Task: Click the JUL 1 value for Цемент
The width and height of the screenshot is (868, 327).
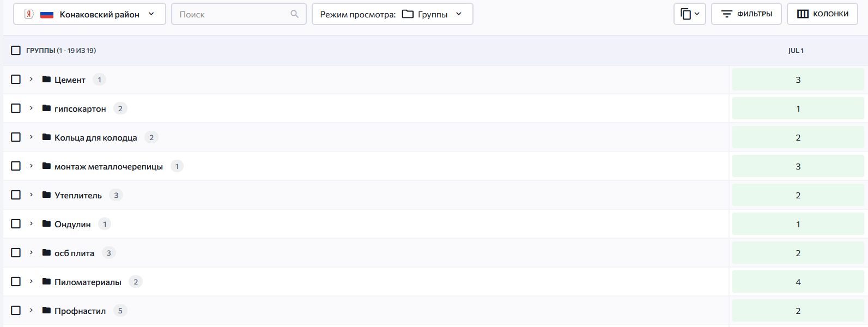Action: tap(798, 80)
